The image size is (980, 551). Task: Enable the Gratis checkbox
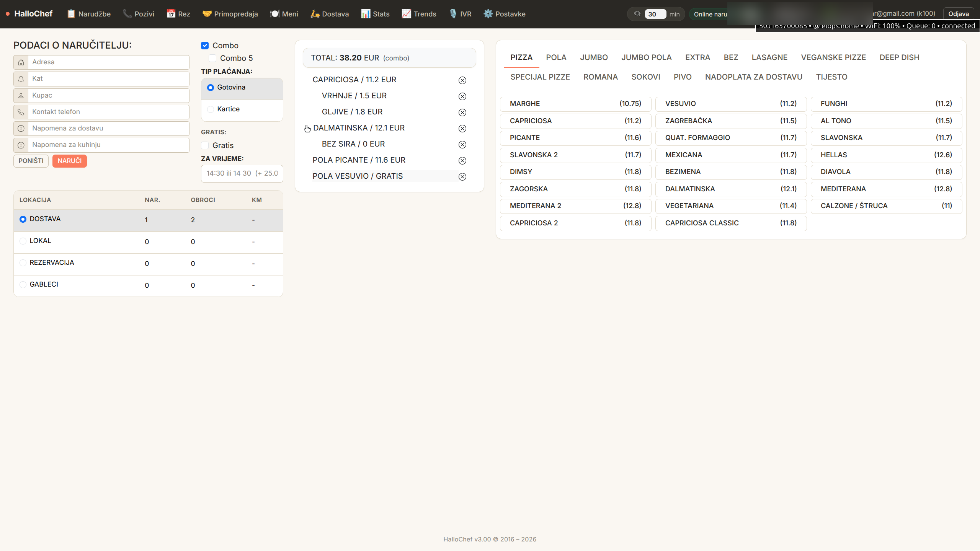(205, 145)
